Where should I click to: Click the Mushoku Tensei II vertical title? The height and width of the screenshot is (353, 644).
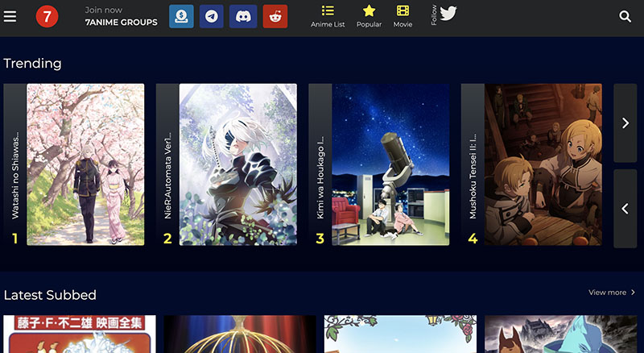point(473,176)
